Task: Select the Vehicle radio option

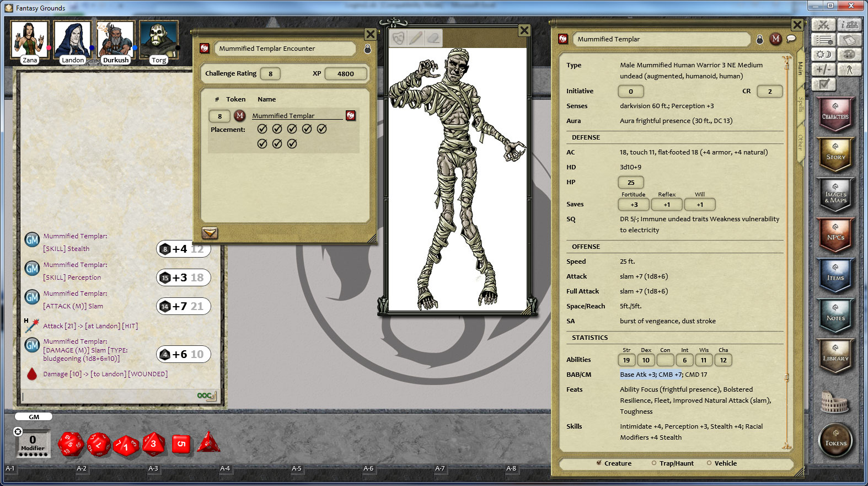Action: pos(709,463)
